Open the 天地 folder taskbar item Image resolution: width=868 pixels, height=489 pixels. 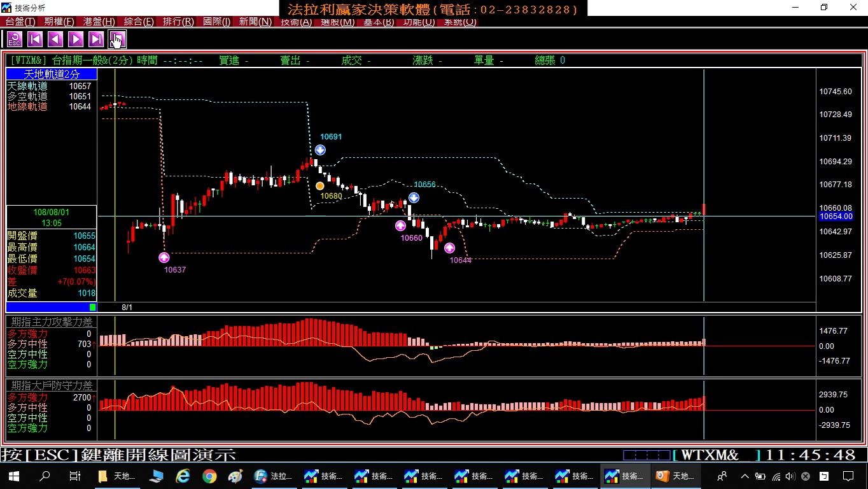point(117,476)
